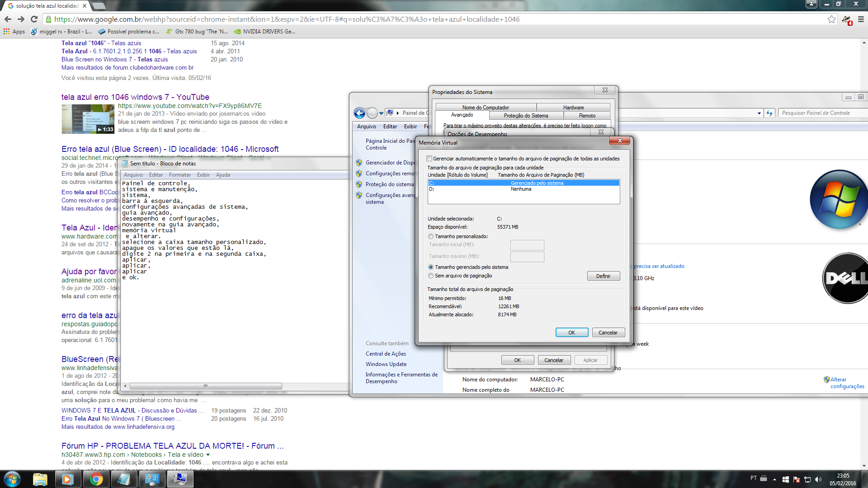Switch to Control Panel taskbar button
The image size is (868, 488).
coord(152,479)
